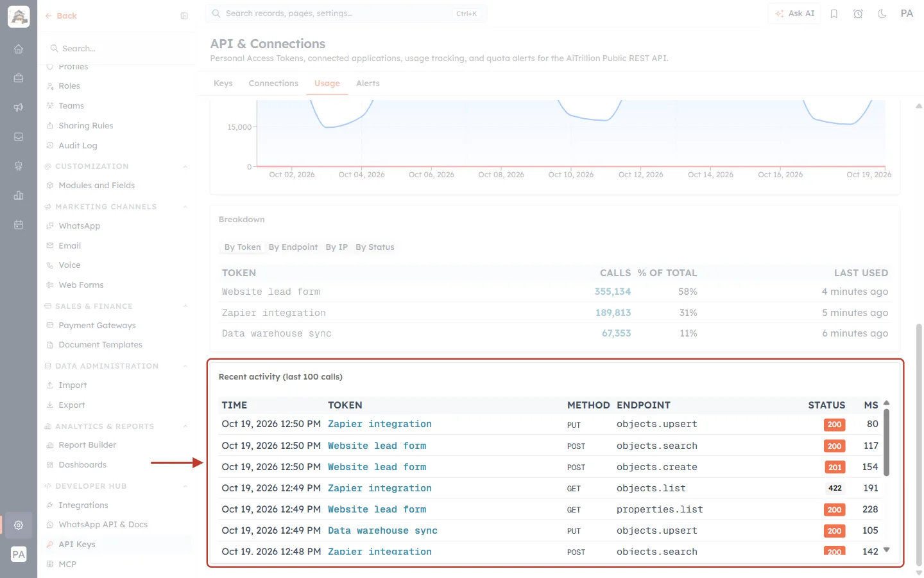Screen dimensions: 924x578
Task: Collapse the Customization section
Action: (x=185, y=166)
